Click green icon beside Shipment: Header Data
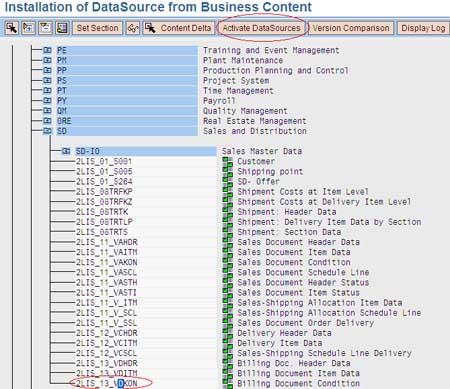 pyautogui.click(x=228, y=212)
